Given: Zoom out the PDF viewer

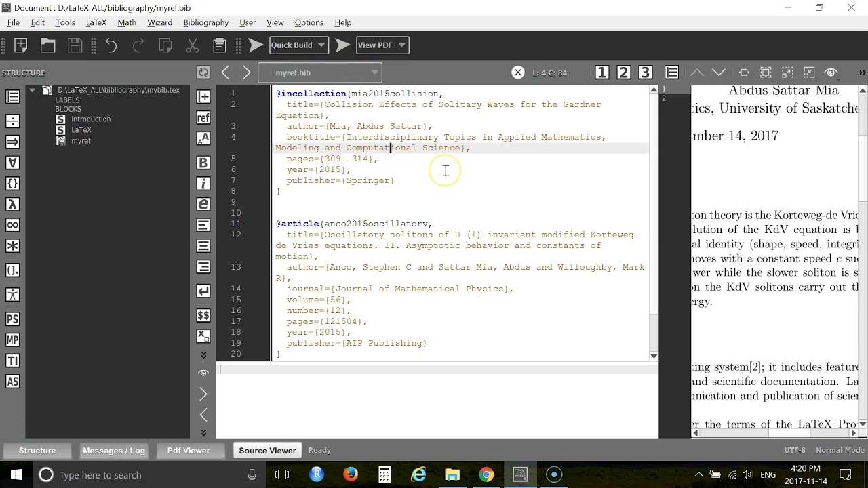Looking at the screenshot, I should pos(809,73).
